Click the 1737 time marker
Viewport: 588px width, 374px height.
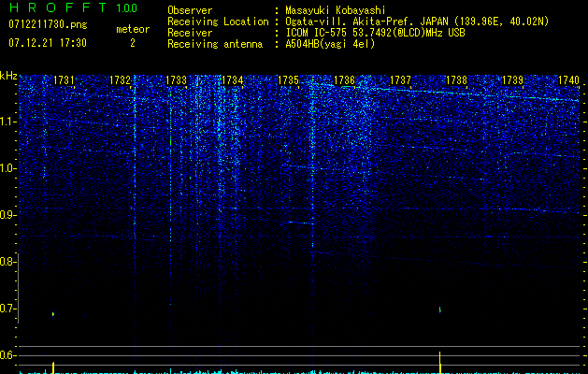tap(400, 80)
